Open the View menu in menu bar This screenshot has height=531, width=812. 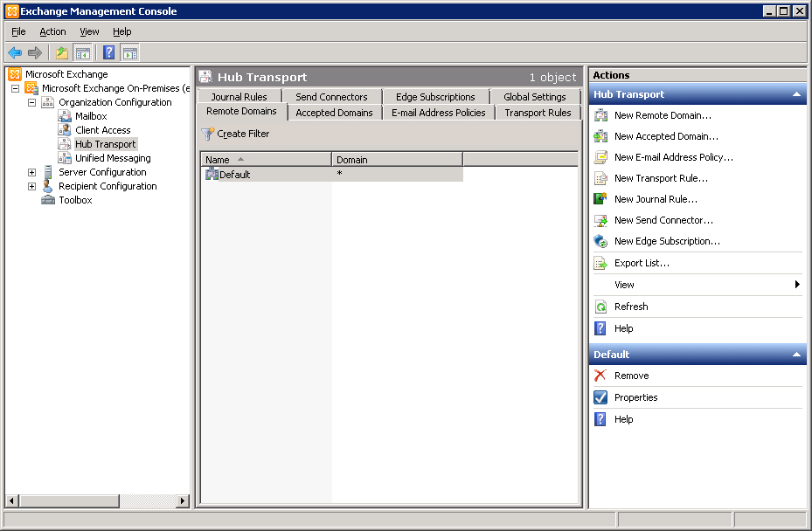pyautogui.click(x=89, y=31)
